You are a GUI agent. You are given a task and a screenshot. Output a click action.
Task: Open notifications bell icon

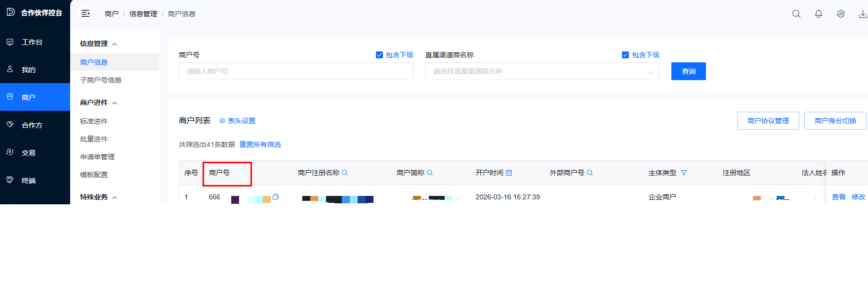pos(818,14)
